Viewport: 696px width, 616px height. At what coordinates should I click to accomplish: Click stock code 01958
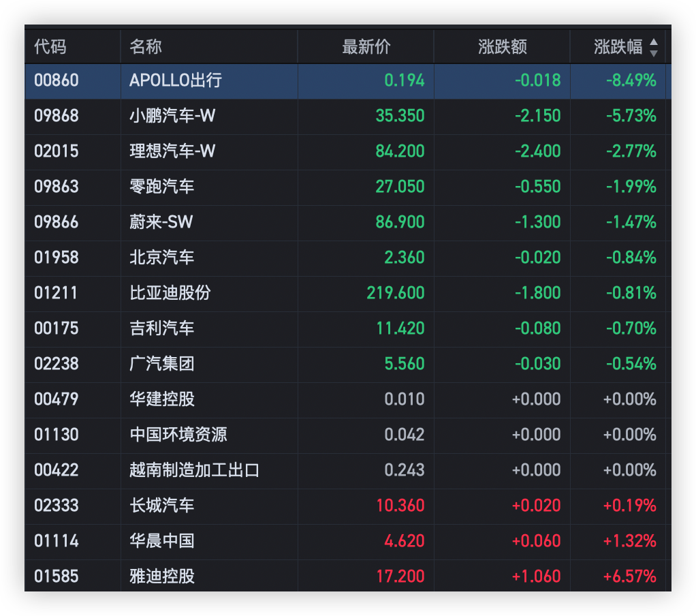pyautogui.click(x=57, y=258)
